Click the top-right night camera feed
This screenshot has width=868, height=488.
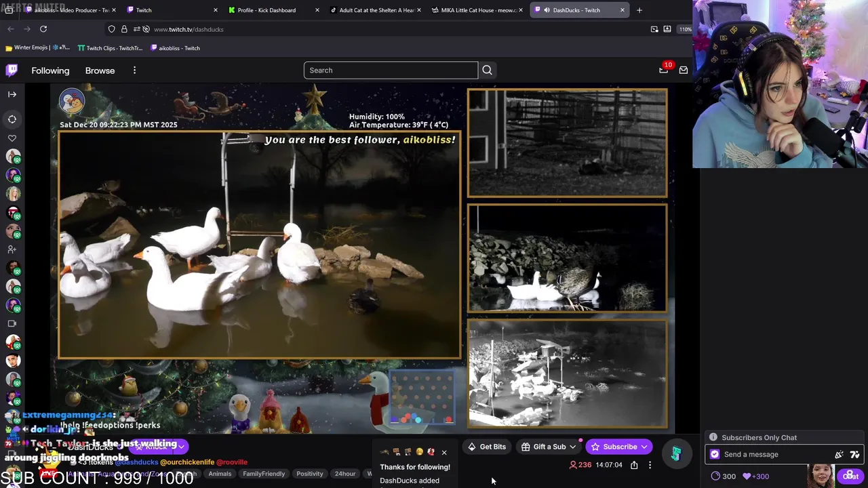[x=567, y=143]
